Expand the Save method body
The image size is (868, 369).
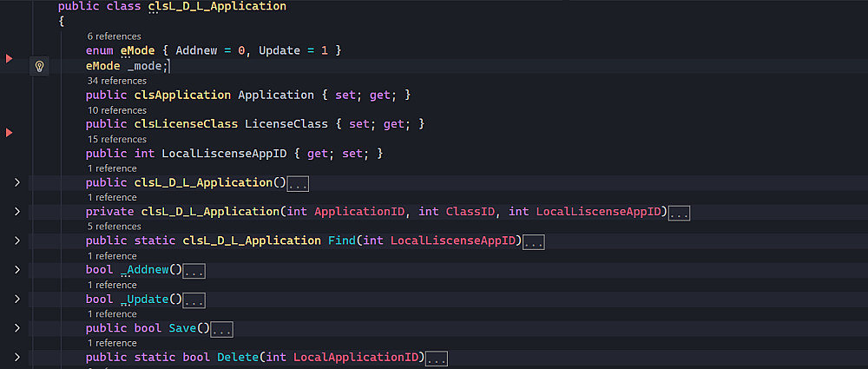point(17,328)
